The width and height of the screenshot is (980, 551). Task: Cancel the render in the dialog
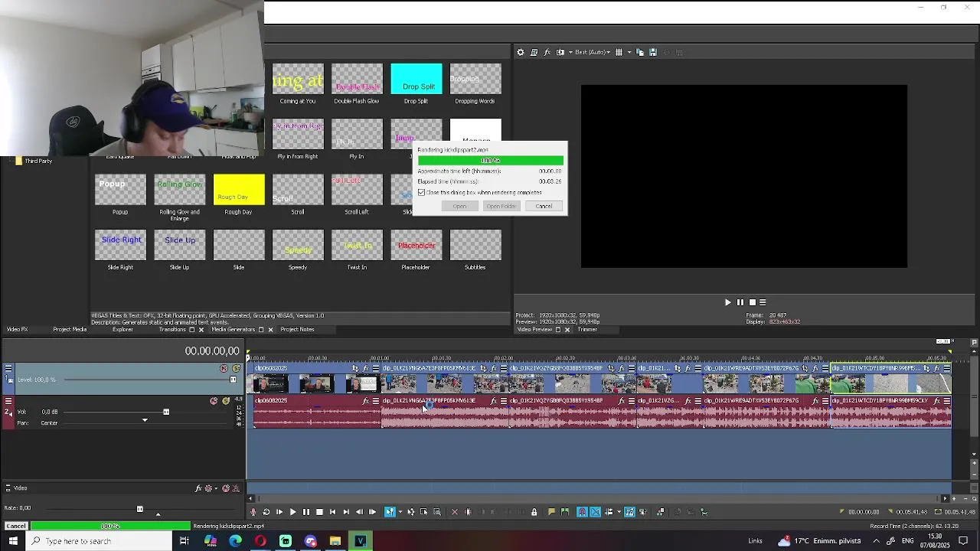[544, 206]
